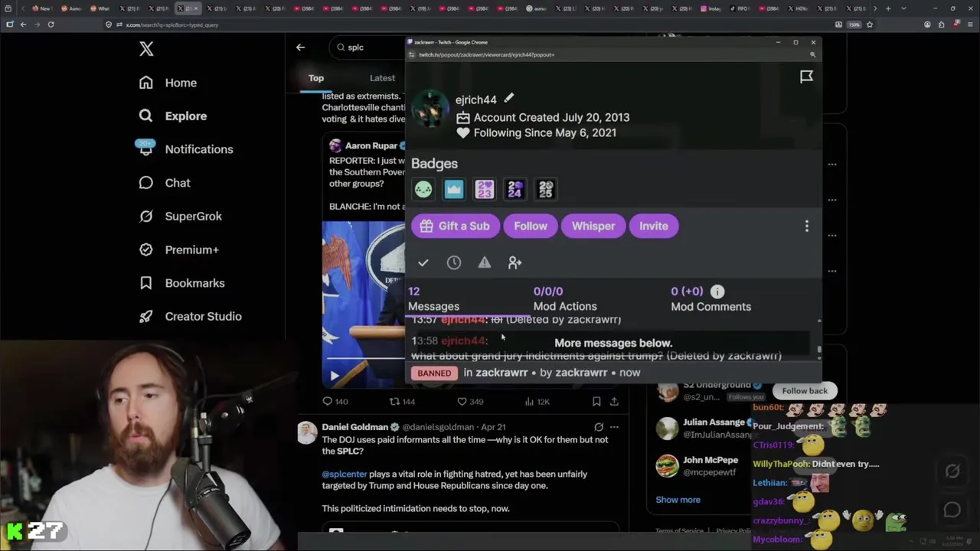
Task: Click the Whisper button
Action: click(593, 226)
